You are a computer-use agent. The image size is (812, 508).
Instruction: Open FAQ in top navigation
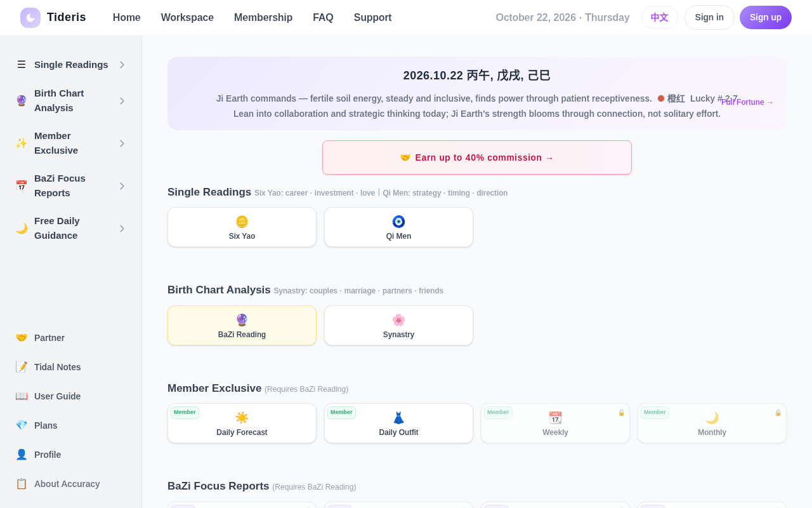coord(323,18)
